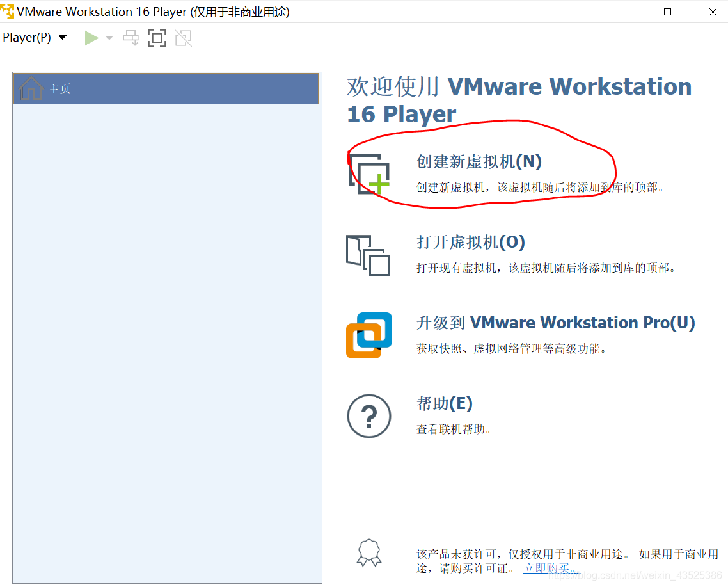Enter full screen mode via toolbar icon

click(157, 38)
